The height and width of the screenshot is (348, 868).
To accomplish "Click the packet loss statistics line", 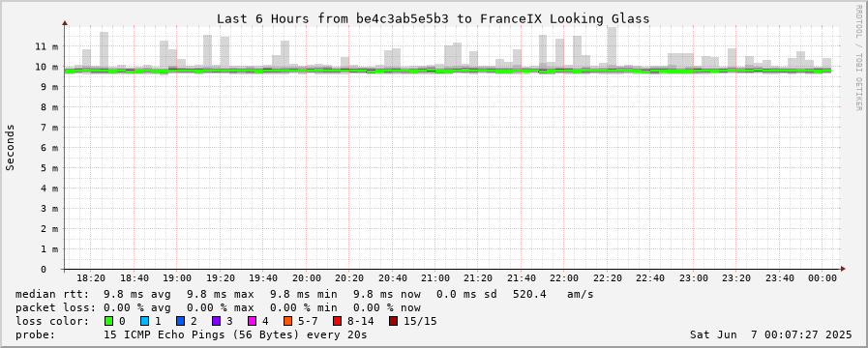I will coord(218,307).
